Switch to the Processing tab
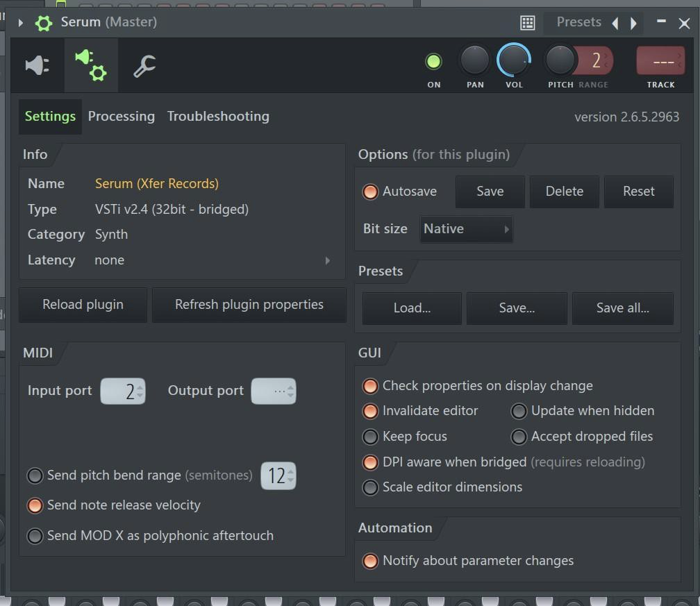Screen dimensions: 700x606 122,117
